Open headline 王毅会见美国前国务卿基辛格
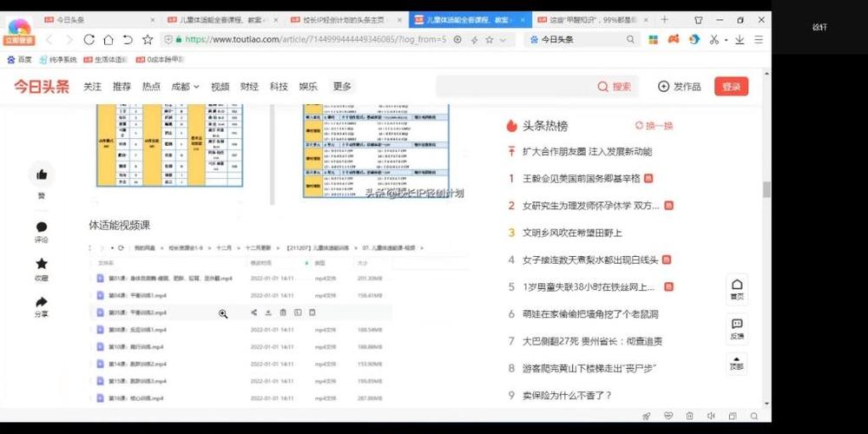Image resolution: width=868 pixels, height=434 pixels. click(x=582, y=178)
